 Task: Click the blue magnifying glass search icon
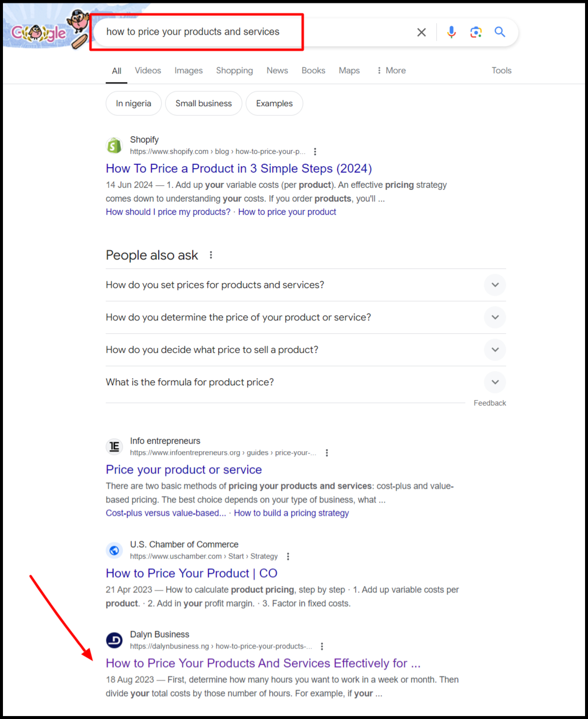click(x=500, y=32)
